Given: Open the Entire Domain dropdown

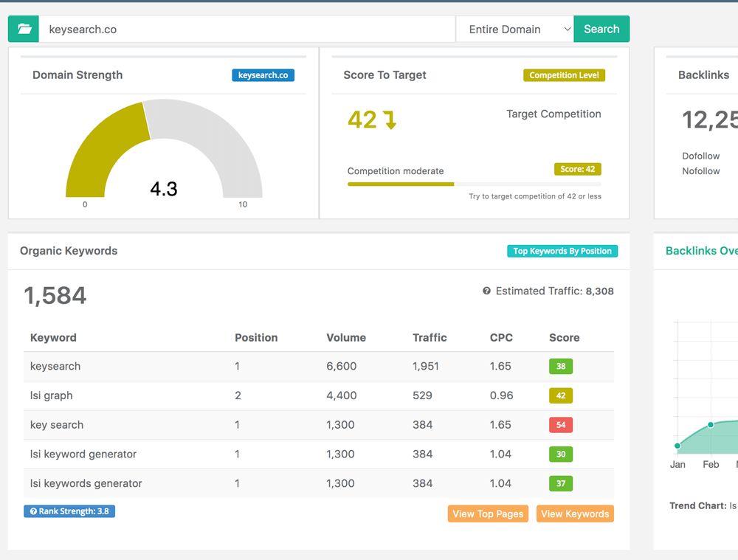Looking at the screenshot, I should (x=515, y=30).
